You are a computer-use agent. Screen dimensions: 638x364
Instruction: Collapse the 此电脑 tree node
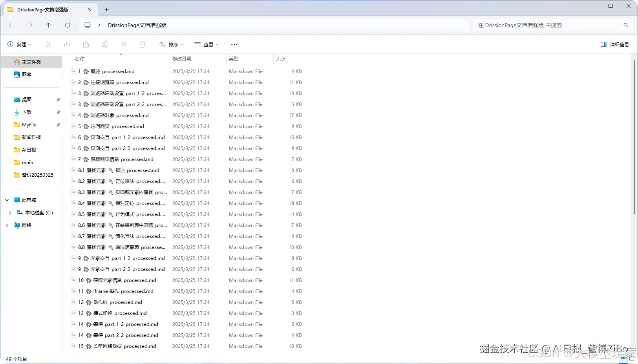click(x=7, y=200)
